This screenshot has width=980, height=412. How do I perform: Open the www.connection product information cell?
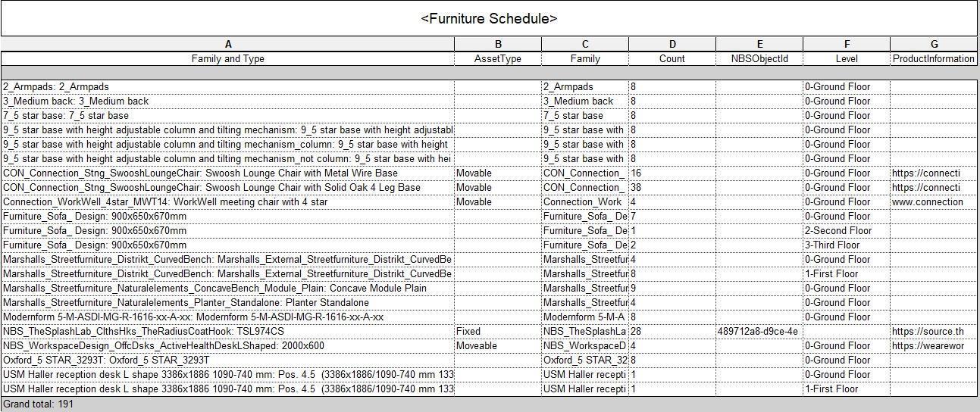click(934, 202)
